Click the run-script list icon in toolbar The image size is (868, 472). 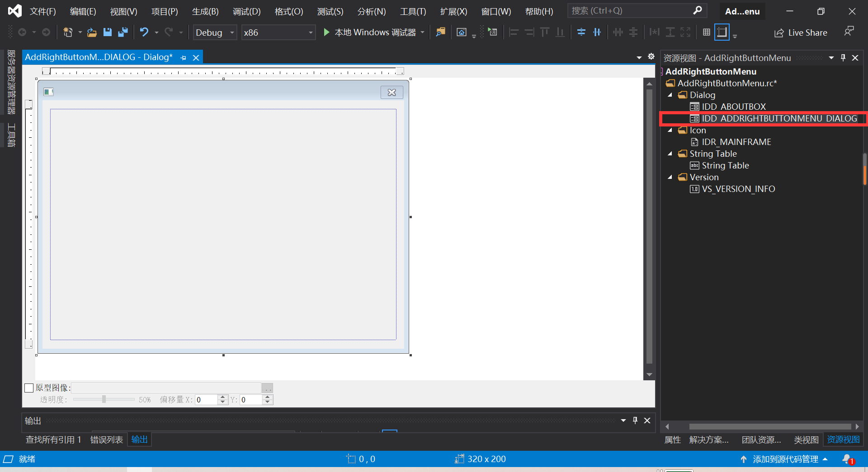click(492, 32)
